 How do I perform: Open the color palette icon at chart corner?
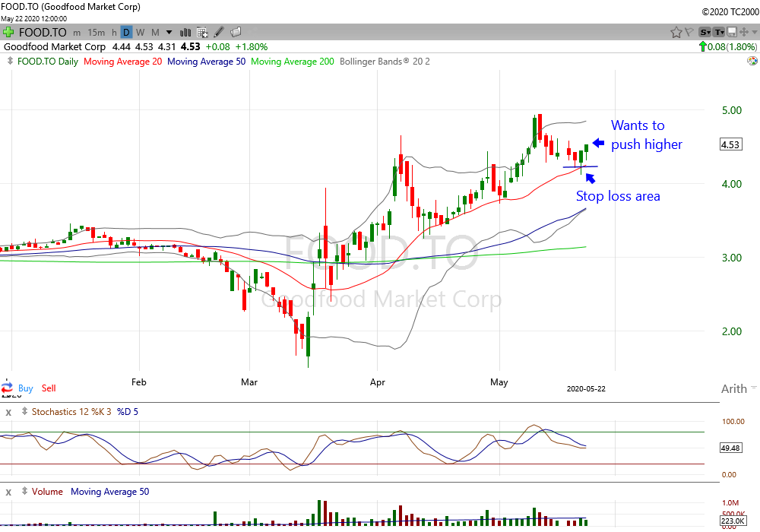coord(752,61)
